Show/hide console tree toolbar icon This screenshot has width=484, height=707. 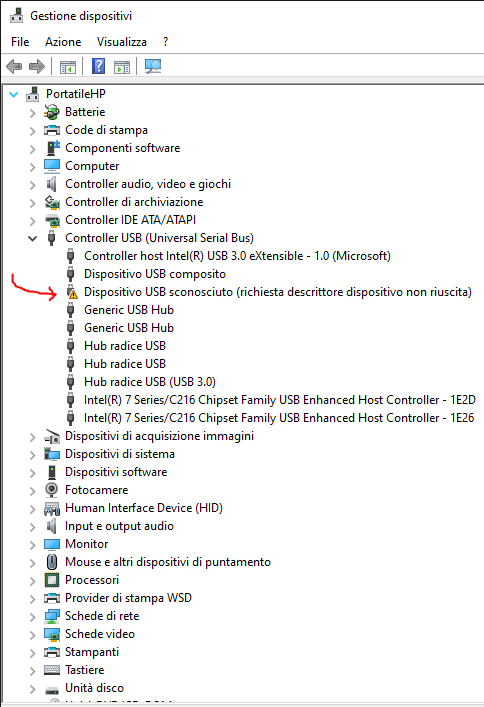pyautogui.click(x=68, y=67)
